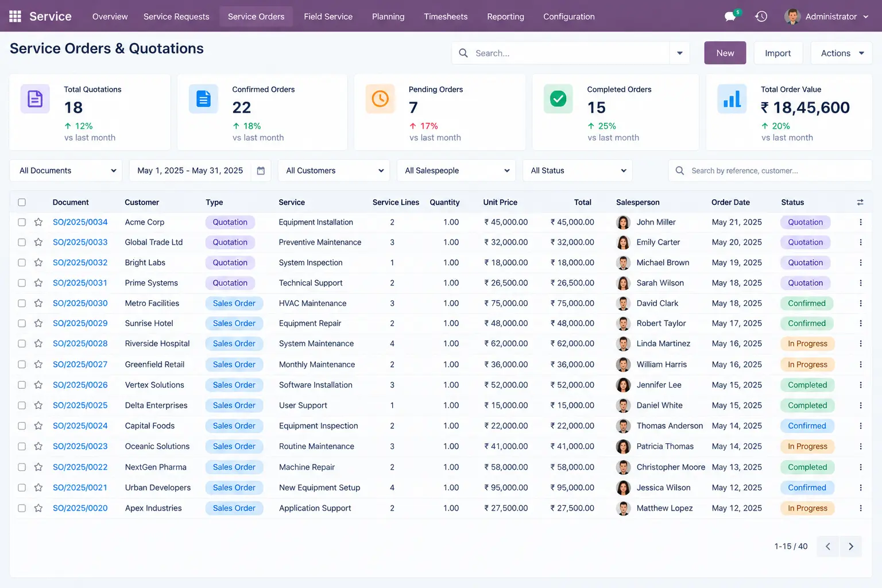
Task: Check the SO/2025/0027 row checkbox
Action: [22, 364]
